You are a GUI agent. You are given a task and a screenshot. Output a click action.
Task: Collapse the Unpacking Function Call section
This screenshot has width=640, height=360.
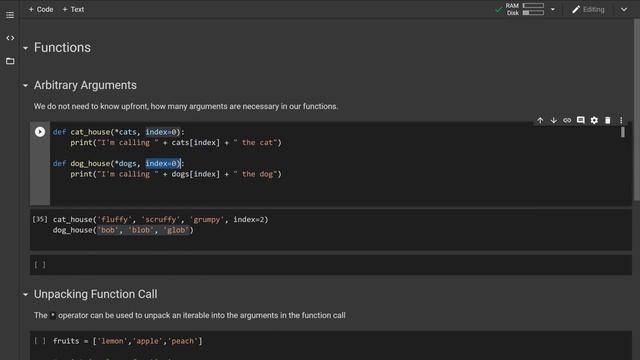[26, 294]
